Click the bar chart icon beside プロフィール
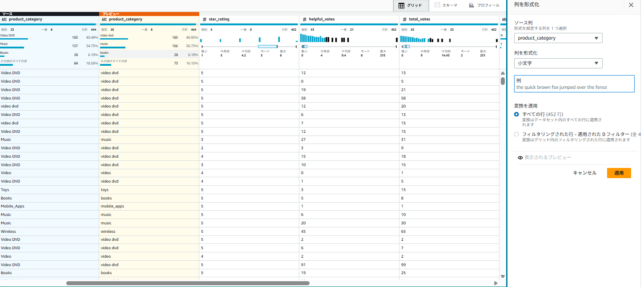644x287 pixels. point(471,6)
